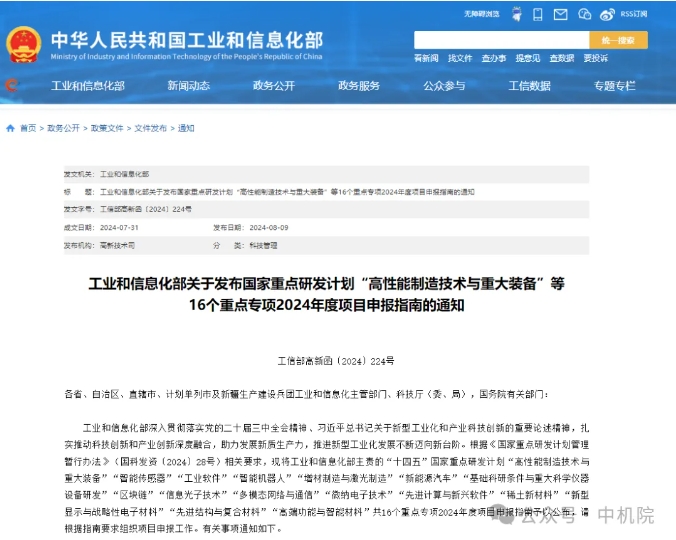Click the 成文日期 value 2024-07-31
The height and width of the screenshot is (540, 676).
(119, 228)
